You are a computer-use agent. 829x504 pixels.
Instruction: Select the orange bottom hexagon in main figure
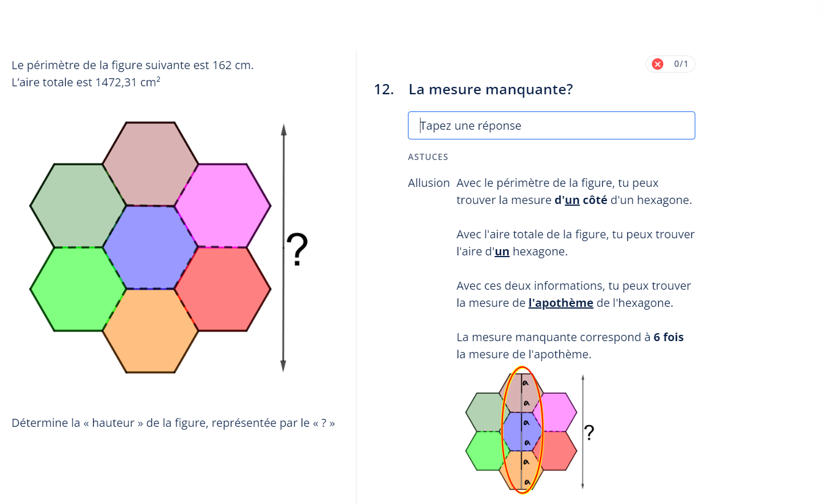[150, 331]
